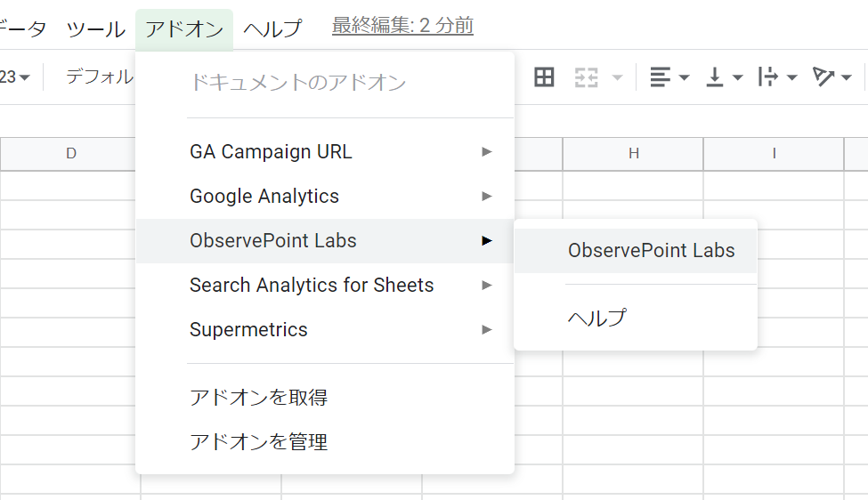Click the GA Campaign URL submenu arrow
The image size is (868, 500).
pos(487,151)
